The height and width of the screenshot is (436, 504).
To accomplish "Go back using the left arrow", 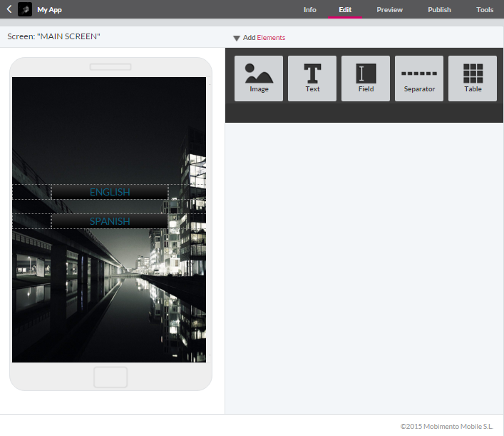I will pyautogui.click(x=9, y=9).
